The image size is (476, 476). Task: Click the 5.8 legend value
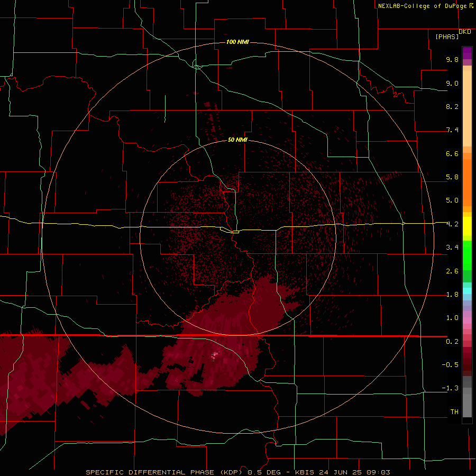coord(452,177)
